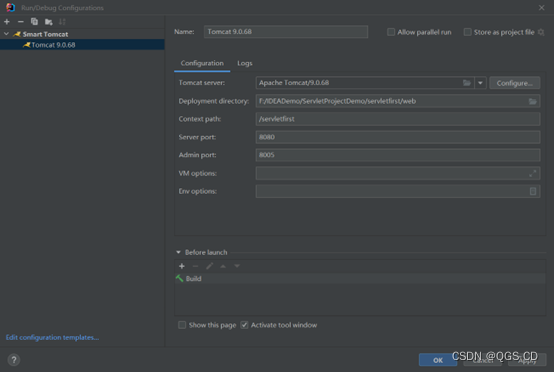Collapse the Before launch section
The height and width of the screenshot is (372, 554).
point(178,252)
